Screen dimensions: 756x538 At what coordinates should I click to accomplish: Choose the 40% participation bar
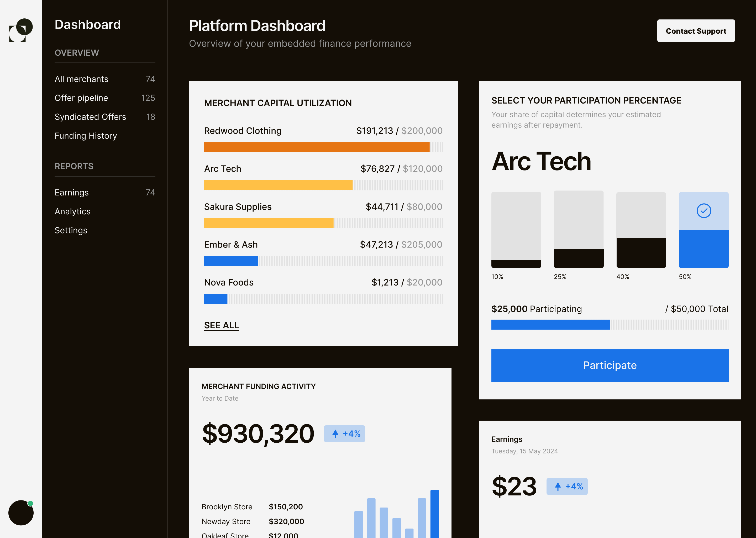641,230
